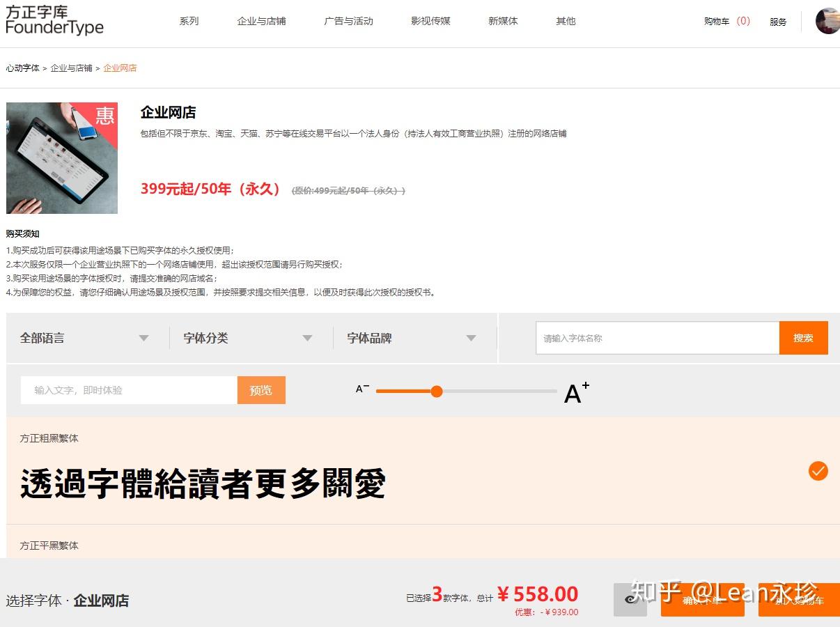Image resolution: width=840 pixels, height=627 pixels.
Task: Click the 加入购物车 add to cart button
Action: 799,600
